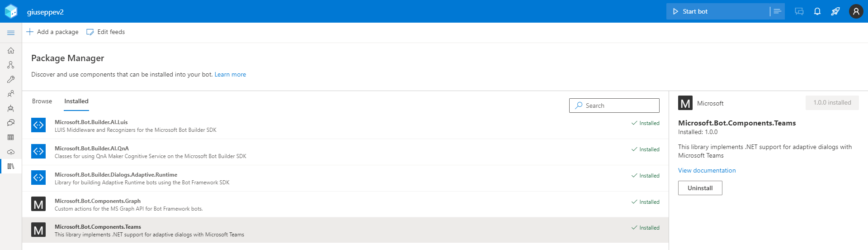
Task: Open the View documentation link
Action: tap(707, 170)
